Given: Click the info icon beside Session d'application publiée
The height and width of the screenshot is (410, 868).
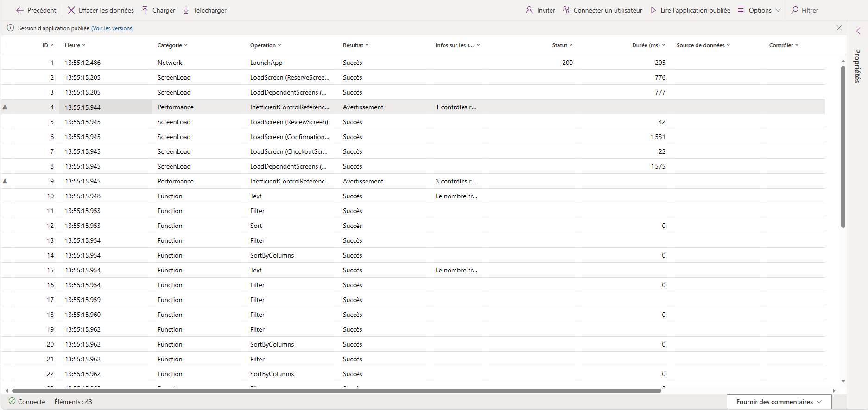Looking at the screenshot, I should point(10,28).
